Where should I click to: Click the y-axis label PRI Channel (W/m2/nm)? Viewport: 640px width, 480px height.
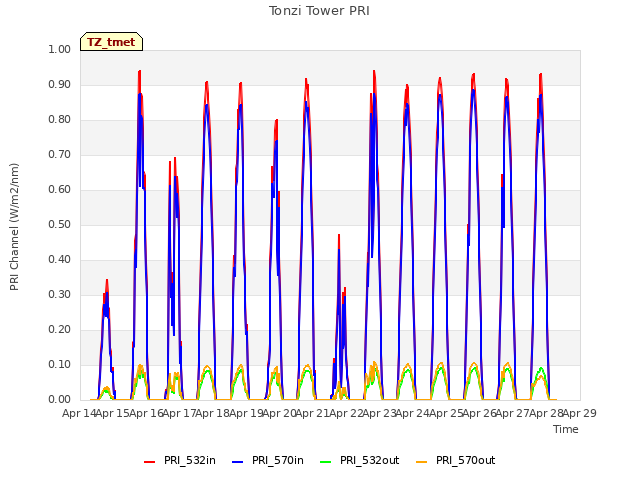(x=14, y=227)
